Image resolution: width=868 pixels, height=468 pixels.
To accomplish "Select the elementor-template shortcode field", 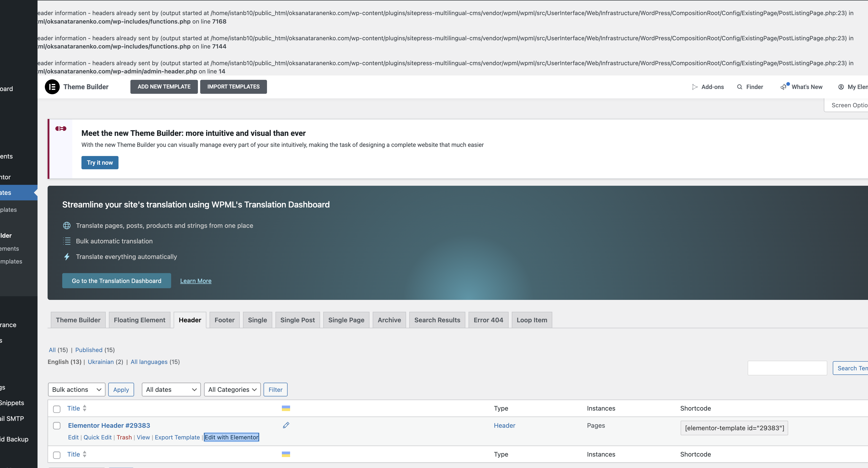I will (x=734, y=428).
